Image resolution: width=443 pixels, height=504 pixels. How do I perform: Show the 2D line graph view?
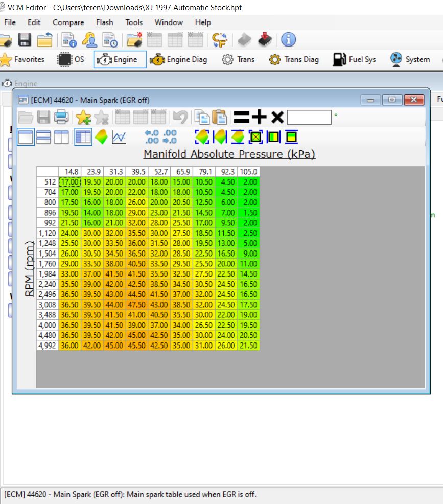pyautogui.click(x=119, y=137)
